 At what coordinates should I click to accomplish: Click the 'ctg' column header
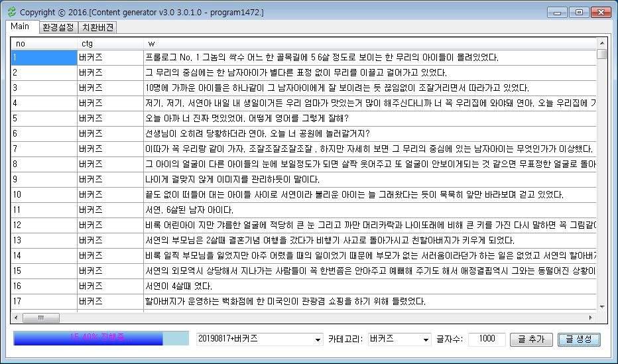point(109,43)
